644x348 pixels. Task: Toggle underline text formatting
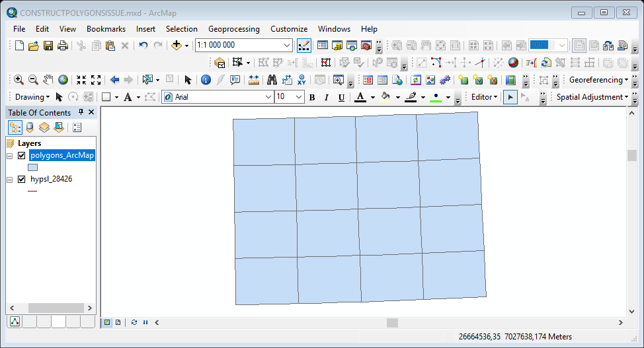tap(341, 97)
